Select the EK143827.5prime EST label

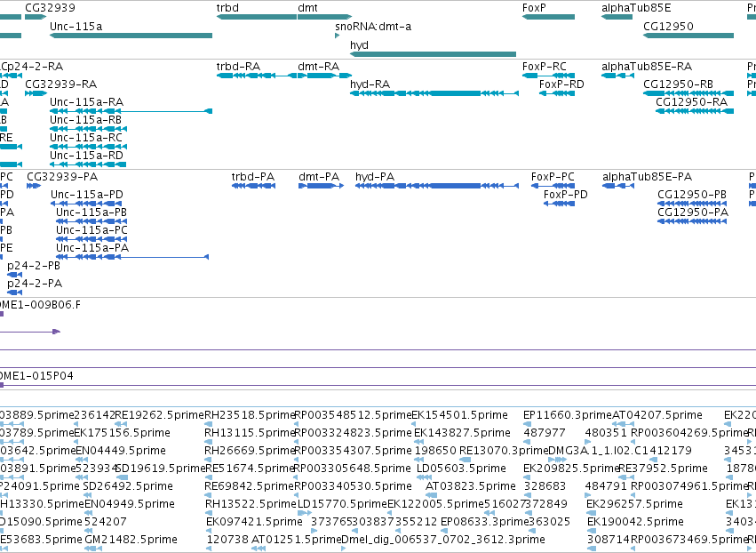click(x=462, y=433)
